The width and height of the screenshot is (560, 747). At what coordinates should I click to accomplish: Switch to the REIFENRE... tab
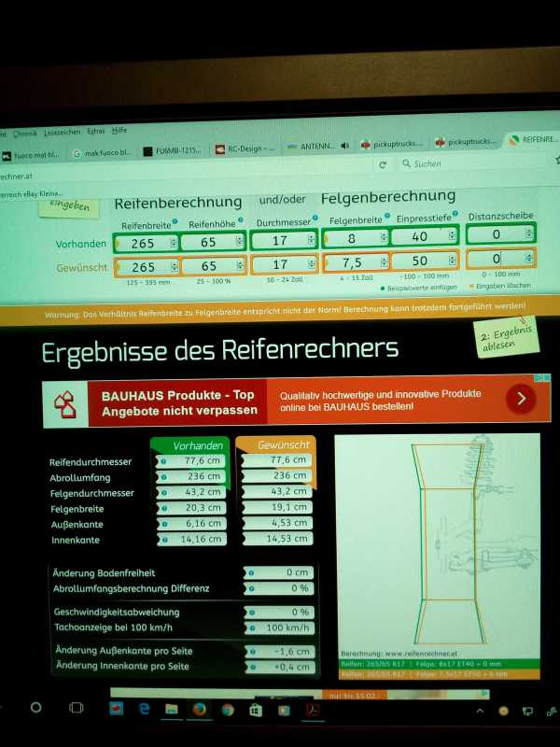pyautogui.click(x=533, y=139)
